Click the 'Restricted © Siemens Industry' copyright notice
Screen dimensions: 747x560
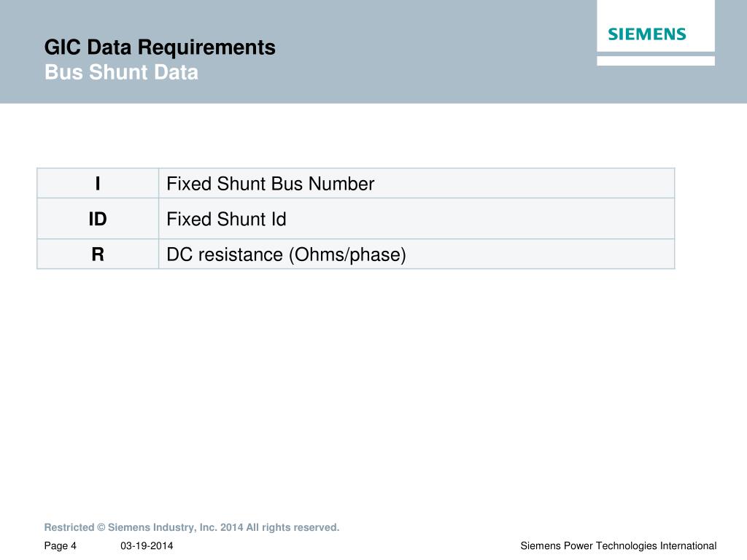click(x=192, y=528)
